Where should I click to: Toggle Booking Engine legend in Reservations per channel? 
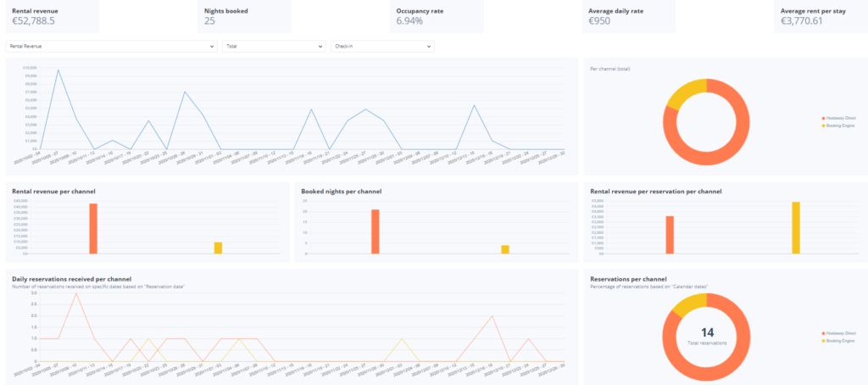pyautogui.click(x=838, y=340)
